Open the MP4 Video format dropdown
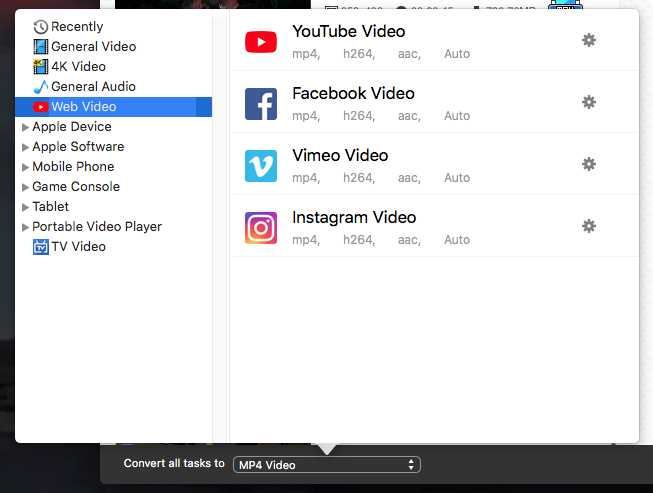The height and width of the screenshot is (493, 653). click(x=327, y=465)
